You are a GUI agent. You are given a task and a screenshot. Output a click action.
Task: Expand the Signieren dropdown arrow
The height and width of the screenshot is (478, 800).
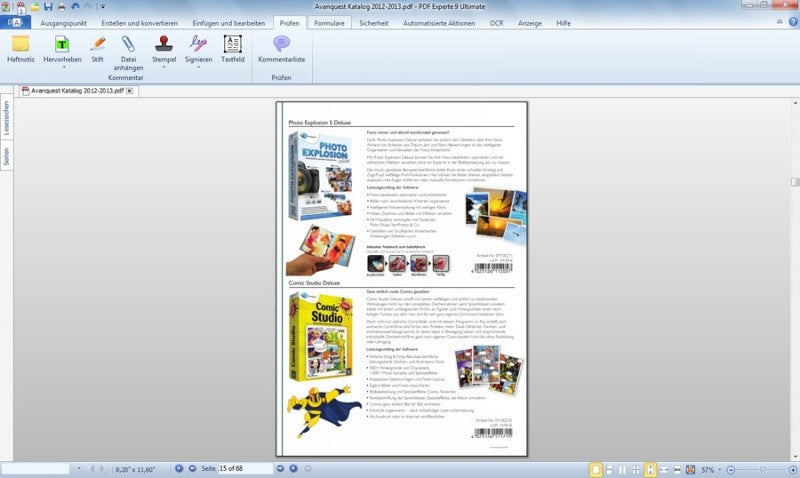(198, 67)
